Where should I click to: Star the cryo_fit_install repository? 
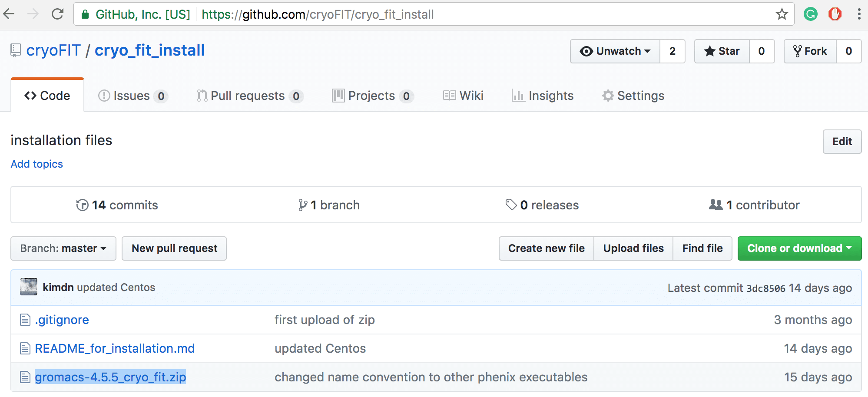(722, 51)
